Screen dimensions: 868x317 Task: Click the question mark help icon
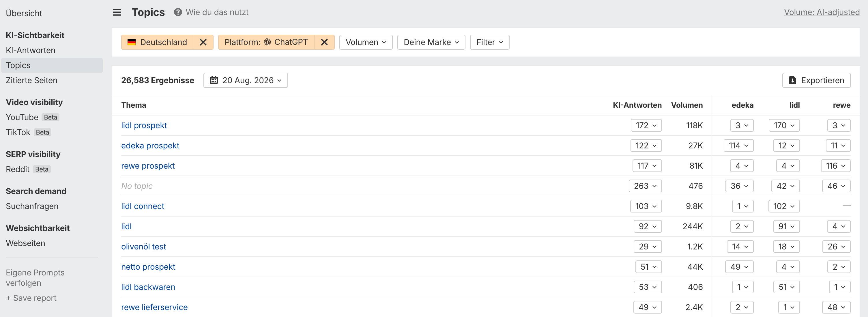(178, 12)
